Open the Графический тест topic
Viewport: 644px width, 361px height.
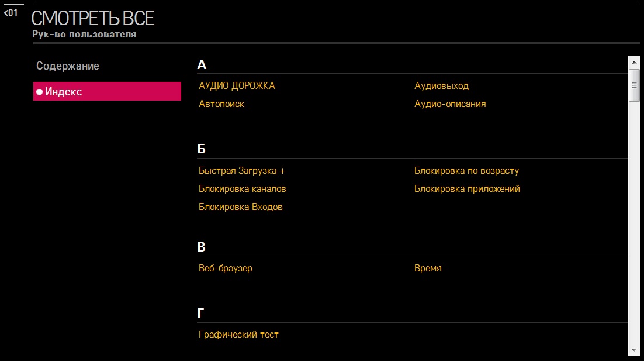tap(238, 335)
